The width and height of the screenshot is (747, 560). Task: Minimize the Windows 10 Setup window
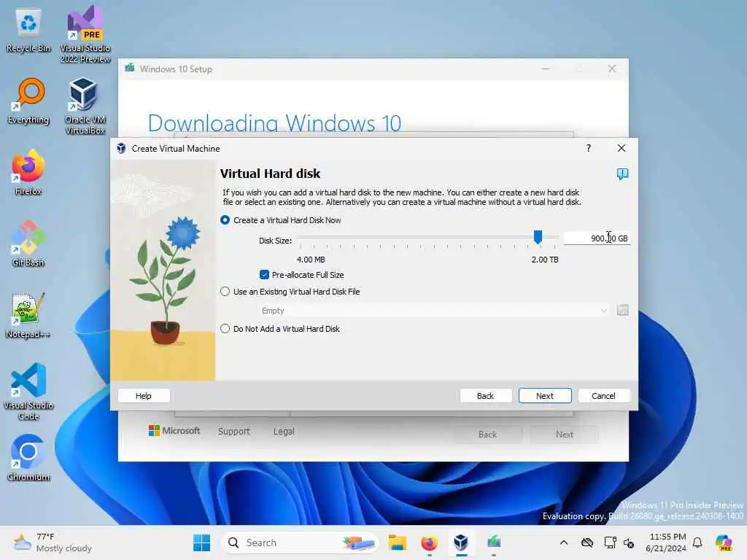tap(546, 69)
